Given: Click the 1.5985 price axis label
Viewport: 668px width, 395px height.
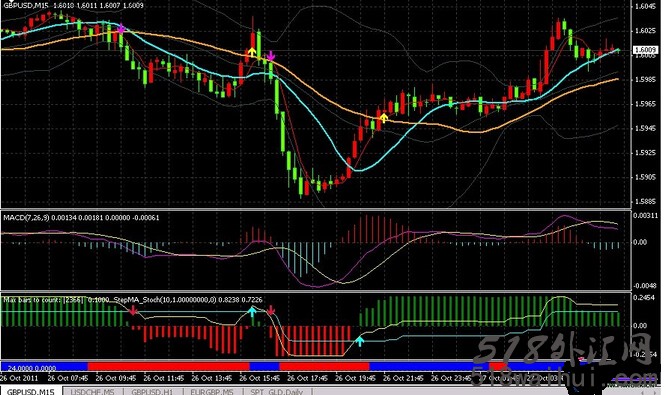Looking at the screenshot, I should coord(645,79).
